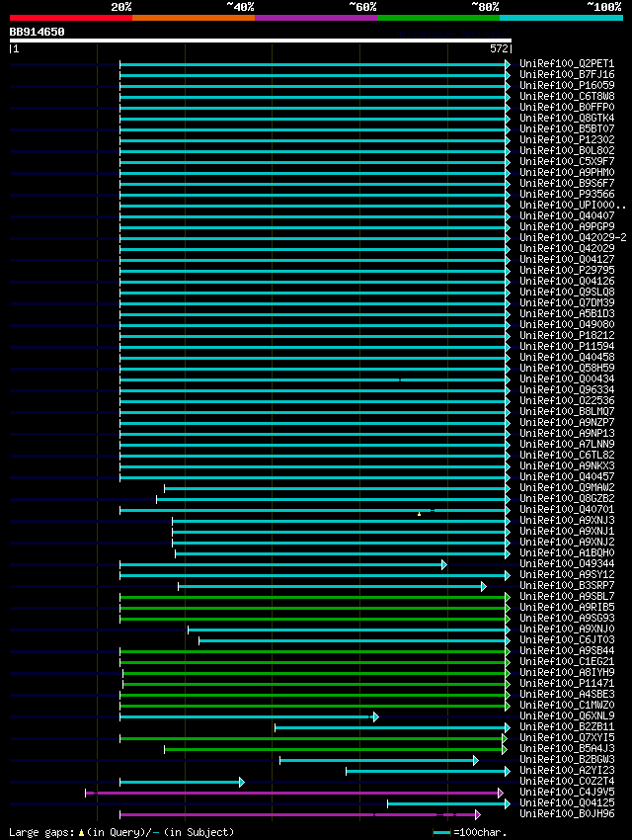Viewport: 632px width, 840px height.
Task: Select the UniRef100_A9RIB5 label
Action: point(567,608)
